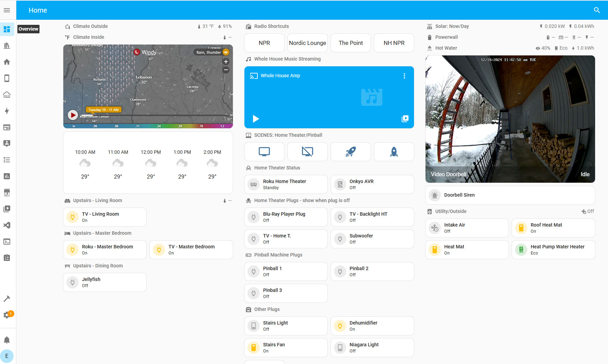Viewport: 608px width, 364px height.
Task: Open the Video Doorbell camera feed
Action: coord(510,119)
